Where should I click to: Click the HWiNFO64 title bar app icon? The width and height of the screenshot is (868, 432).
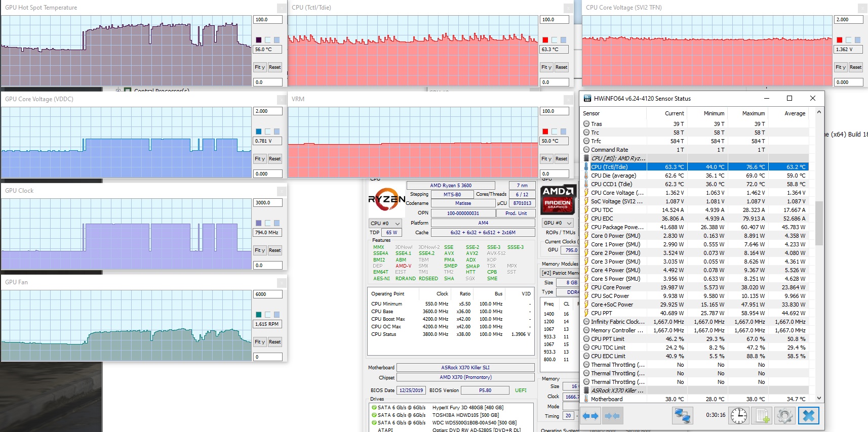click(x=587, y=99)
